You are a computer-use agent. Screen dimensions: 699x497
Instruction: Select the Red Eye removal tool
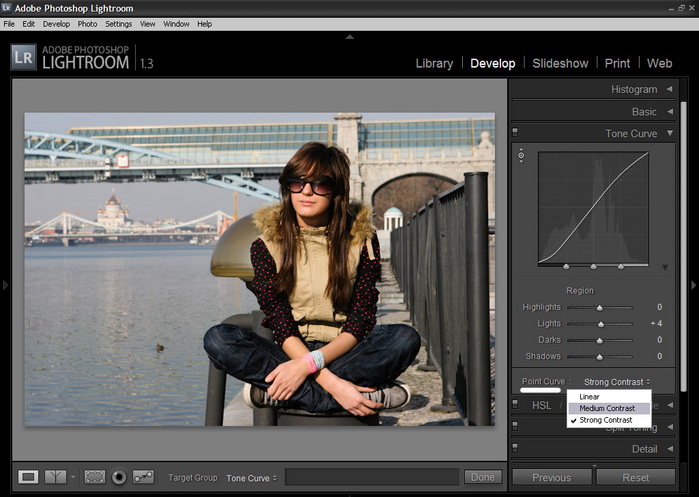pos(119,477)
